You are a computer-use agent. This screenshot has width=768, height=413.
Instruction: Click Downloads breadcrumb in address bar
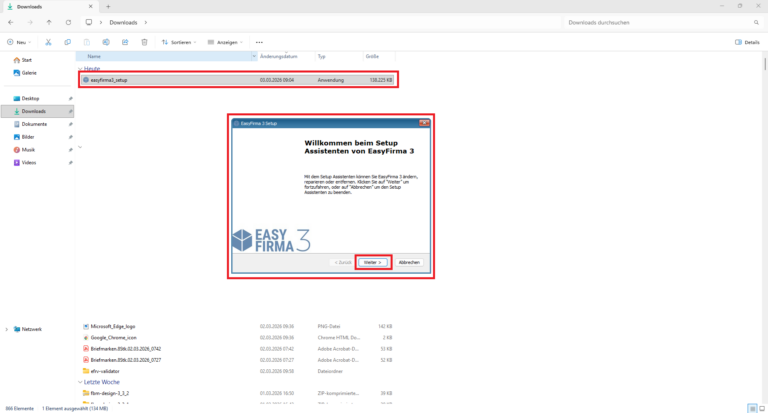[123, 23]
